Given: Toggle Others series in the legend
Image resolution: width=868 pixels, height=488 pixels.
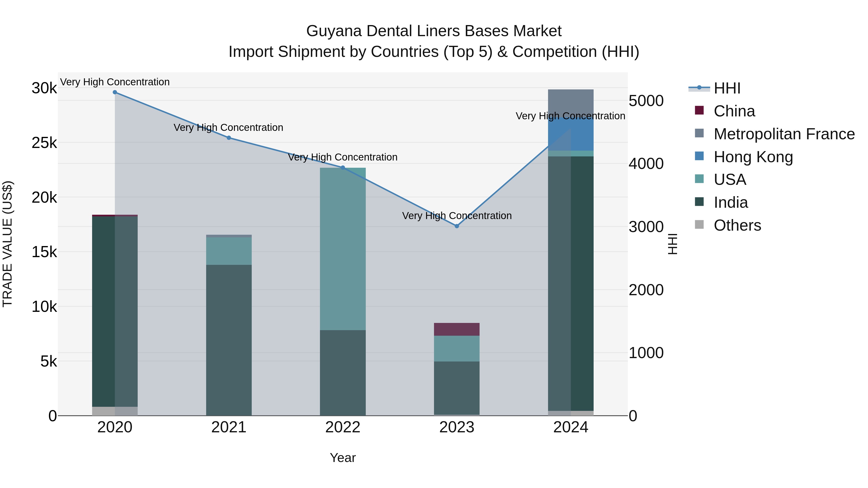Looking at the screenshot, I should click(x=728, y=225).
